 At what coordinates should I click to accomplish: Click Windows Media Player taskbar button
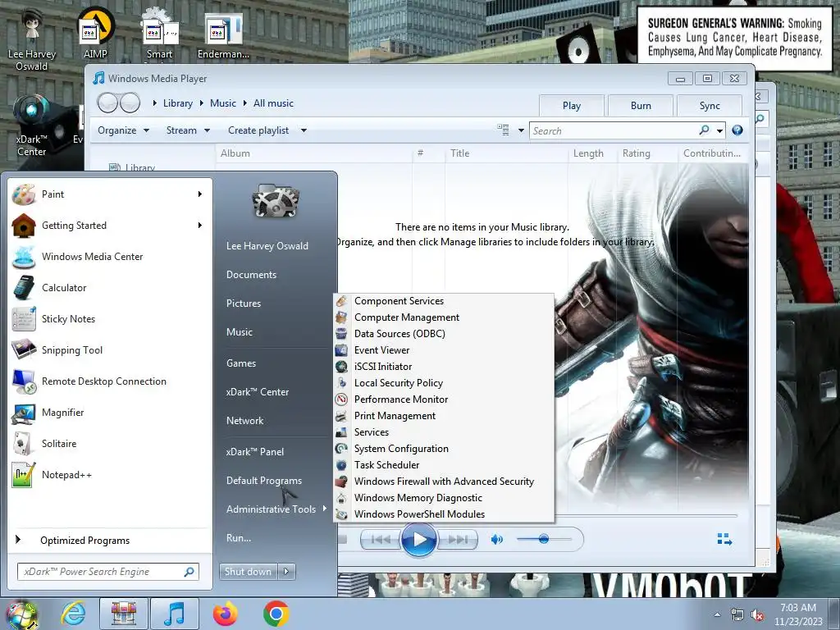pyautogui.click(x=175, y=614)
